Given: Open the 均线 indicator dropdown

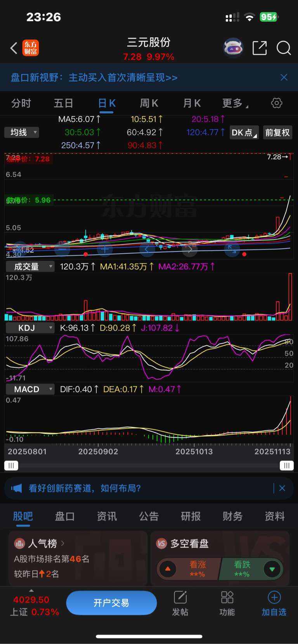Looking at the screenshot, I should point(22,133).
